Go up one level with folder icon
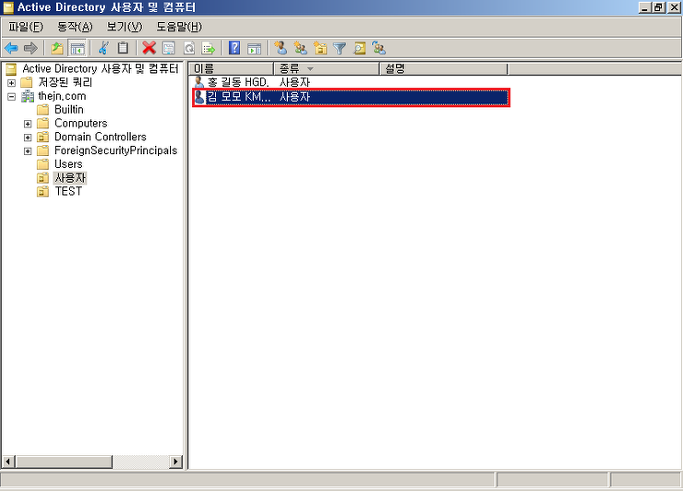This screenshot has width=683, height=491. (57, 48)
